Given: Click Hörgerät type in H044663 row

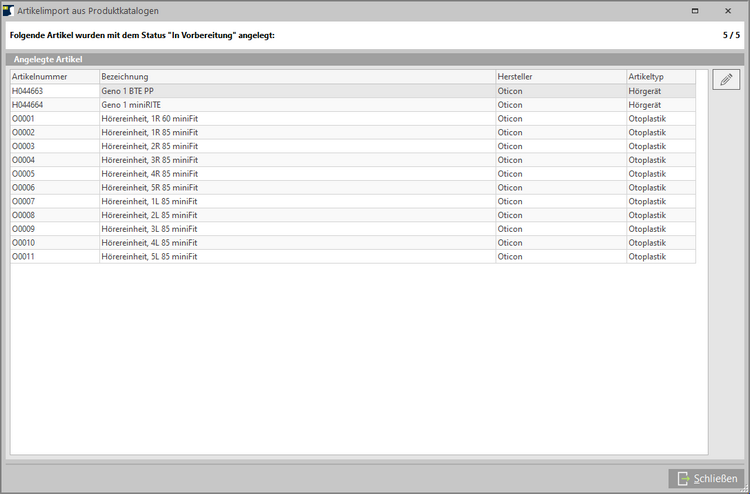Looking at the screenshot, I should point(645,91).
